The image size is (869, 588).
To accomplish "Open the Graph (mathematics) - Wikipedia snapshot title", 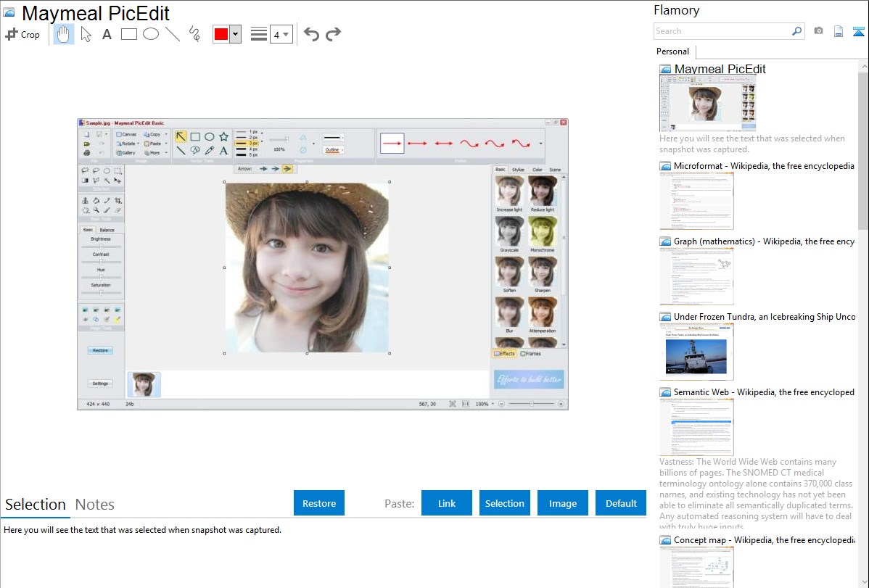I will tap(764, 241).
